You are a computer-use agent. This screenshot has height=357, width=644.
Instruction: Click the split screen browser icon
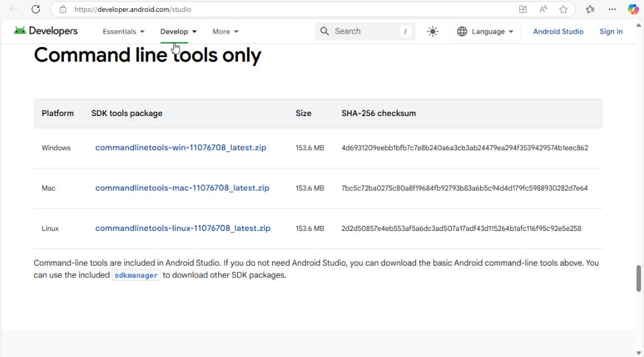(523, 9)
